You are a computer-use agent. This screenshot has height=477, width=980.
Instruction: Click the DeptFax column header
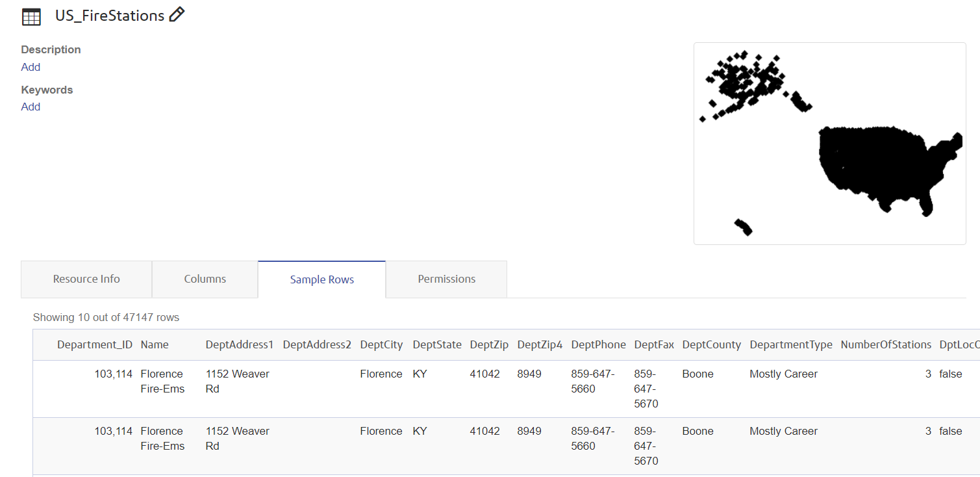coord(654,344)
